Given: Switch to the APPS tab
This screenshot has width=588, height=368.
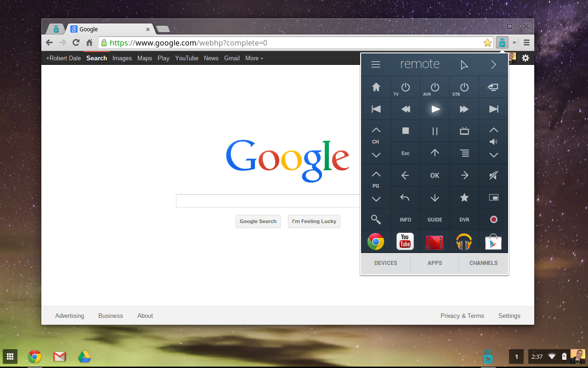Looking at the screenshot, I should pyautogui.click(x=435, y=263).
